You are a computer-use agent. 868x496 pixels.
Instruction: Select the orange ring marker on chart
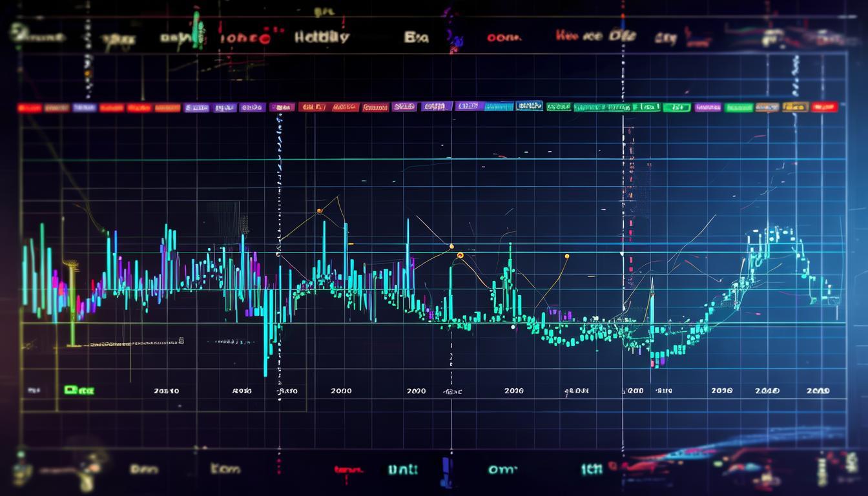pyautogui.click(x=460, y=256)
